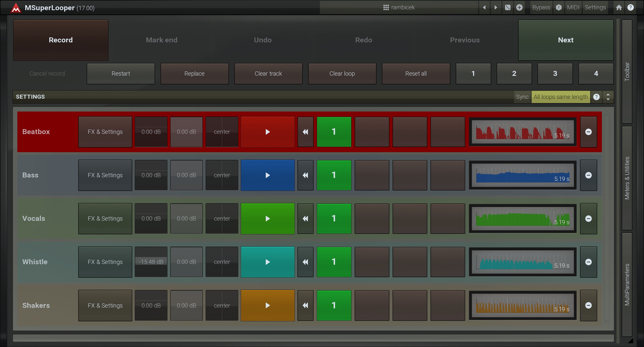
Task: Open the rambicek preset browser
Action: pos(399,7)
